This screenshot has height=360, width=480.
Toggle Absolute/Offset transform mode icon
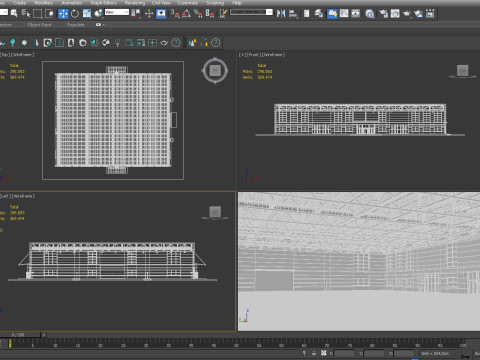[x=324, y=353]
